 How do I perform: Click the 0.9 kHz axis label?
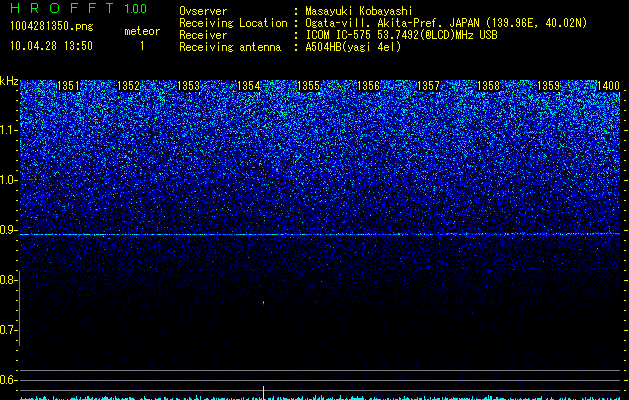point(8,230)
